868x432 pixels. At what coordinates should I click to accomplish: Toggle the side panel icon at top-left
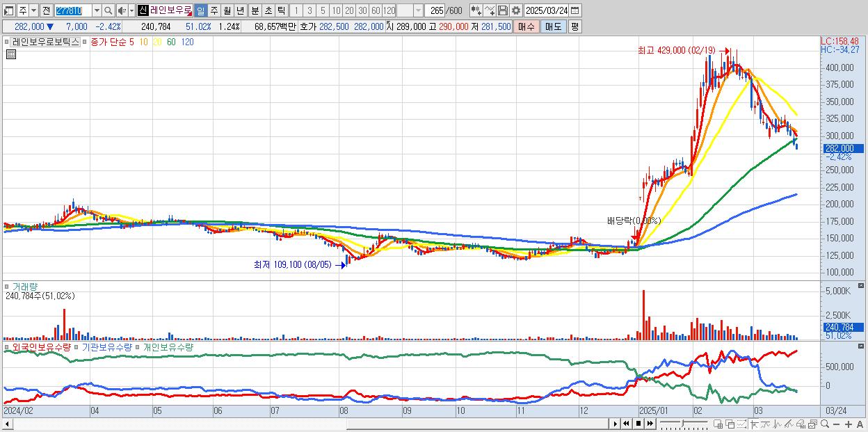point(8,10)
